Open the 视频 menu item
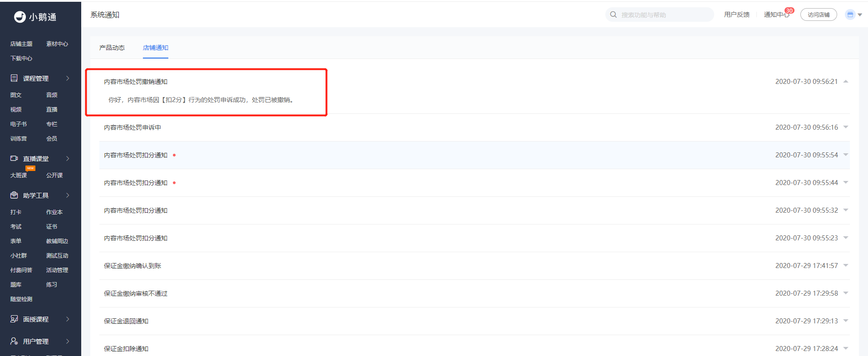 click(x=16, y=110)
